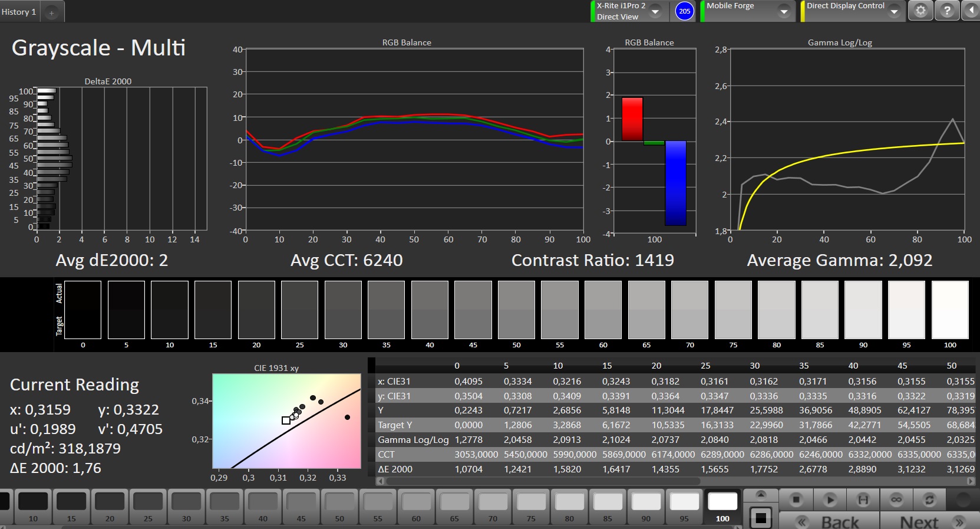Add a new history tab with plus

coord(51,12)
